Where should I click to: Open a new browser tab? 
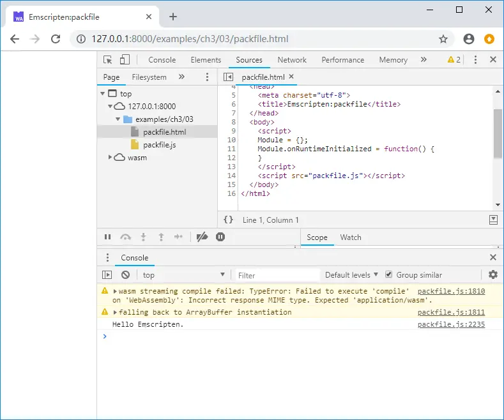click(x=173, y=17)
